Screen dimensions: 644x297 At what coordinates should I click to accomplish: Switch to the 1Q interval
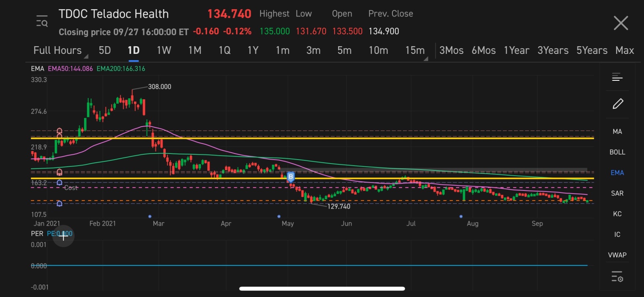tap(225, 50)
